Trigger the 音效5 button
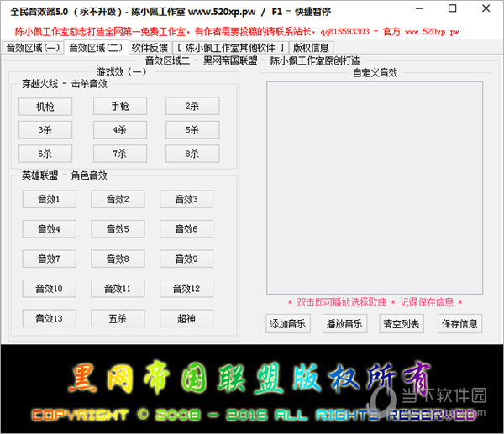 pyautogui.click(x=118, y=229)
